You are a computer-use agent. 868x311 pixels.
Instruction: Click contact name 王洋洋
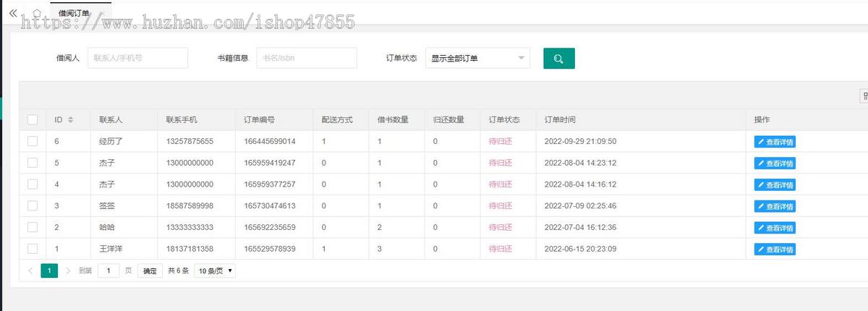pos(111,250)
